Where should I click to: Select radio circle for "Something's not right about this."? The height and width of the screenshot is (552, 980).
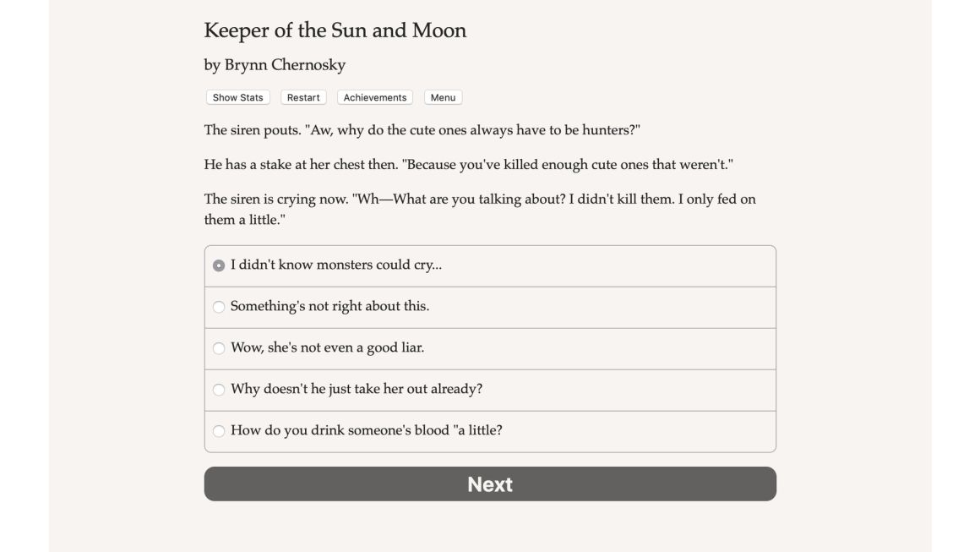coord(219,307)
